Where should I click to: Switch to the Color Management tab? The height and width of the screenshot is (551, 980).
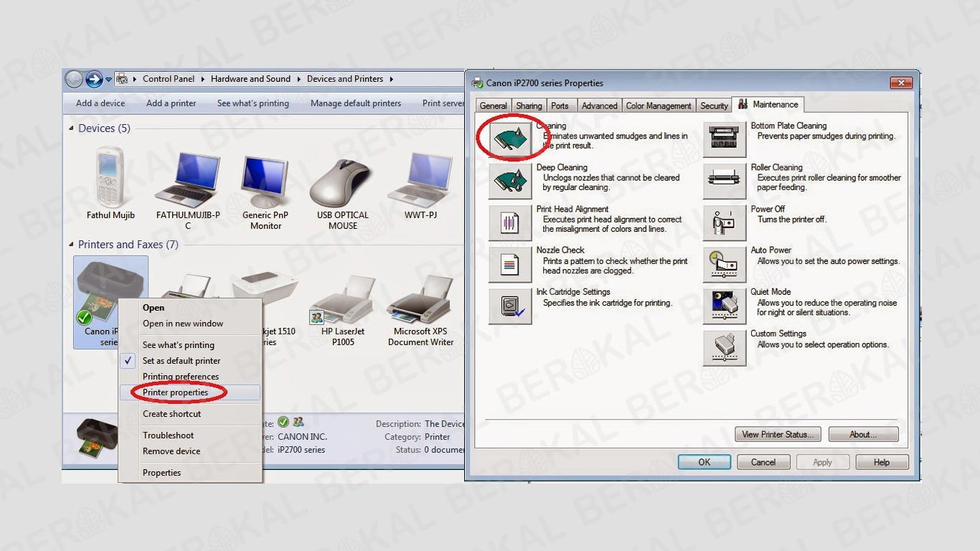tap(659, 105)
